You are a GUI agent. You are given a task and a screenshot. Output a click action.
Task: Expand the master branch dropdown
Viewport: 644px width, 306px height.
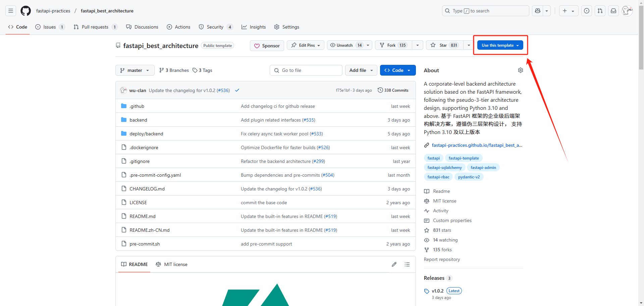coord(135,70)
